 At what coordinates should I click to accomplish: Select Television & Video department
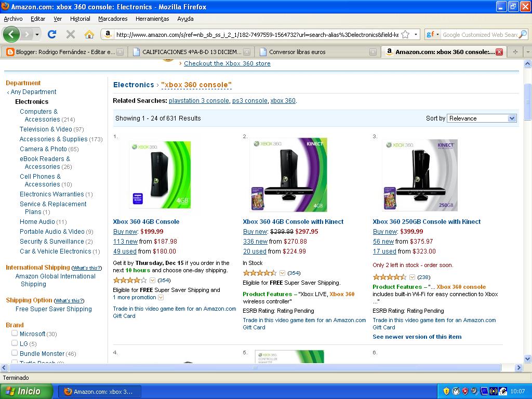point(46,129)
